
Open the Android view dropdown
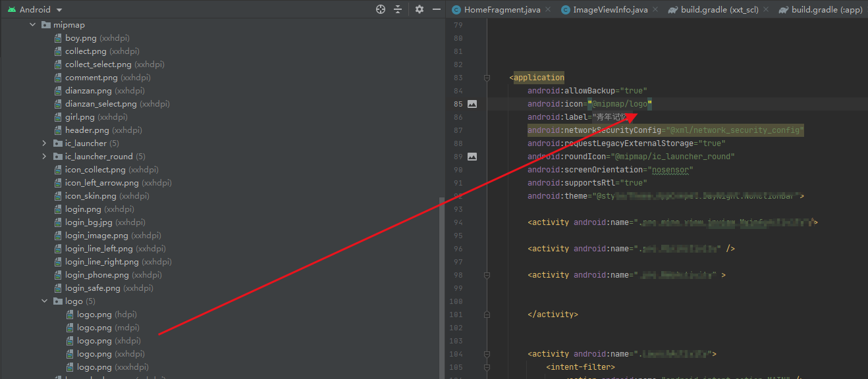point(59,10)
